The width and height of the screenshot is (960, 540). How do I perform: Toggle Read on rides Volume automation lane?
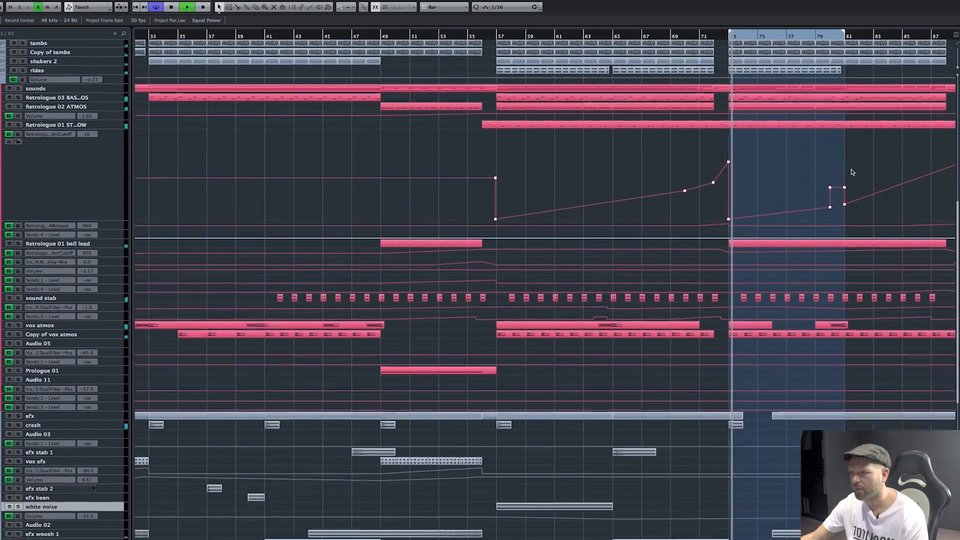[13, 80]
